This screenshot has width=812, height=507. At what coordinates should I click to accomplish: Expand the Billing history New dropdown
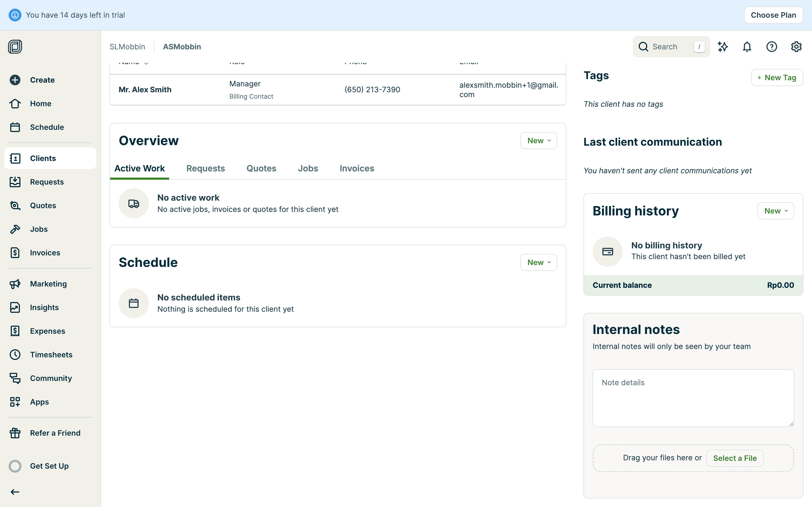tap(775, 211)
